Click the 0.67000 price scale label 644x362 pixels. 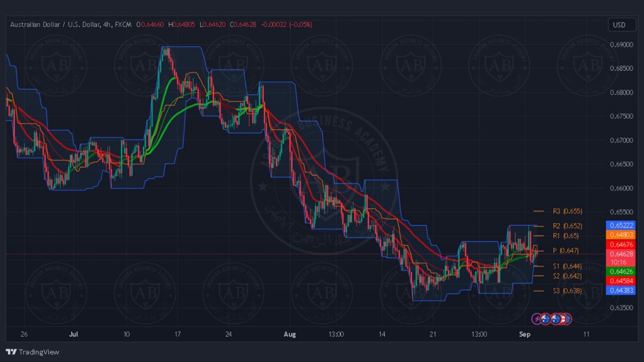[x=621, y=140]
